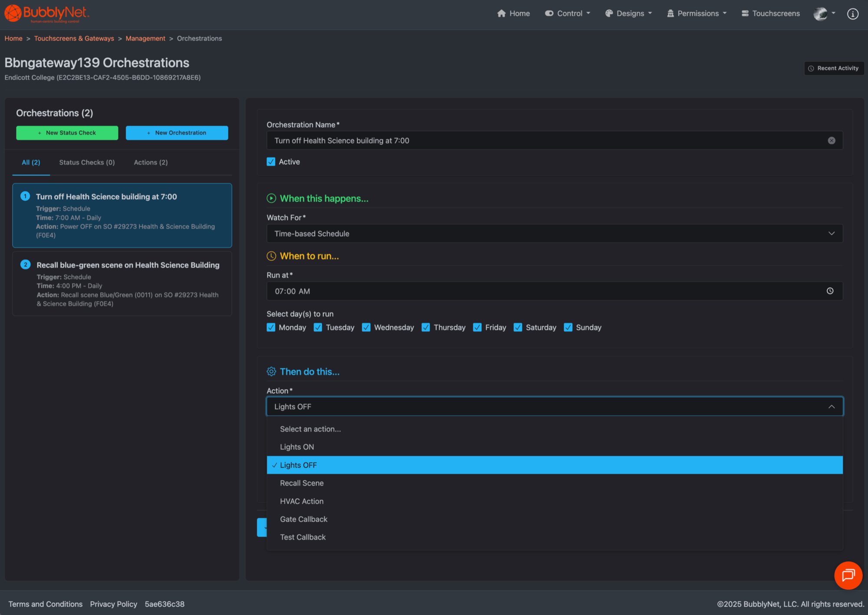Viewport: 868px width, 615px height.
Task: Select the Recall blue-green scene orchestration card
Action: click(122, 283)
